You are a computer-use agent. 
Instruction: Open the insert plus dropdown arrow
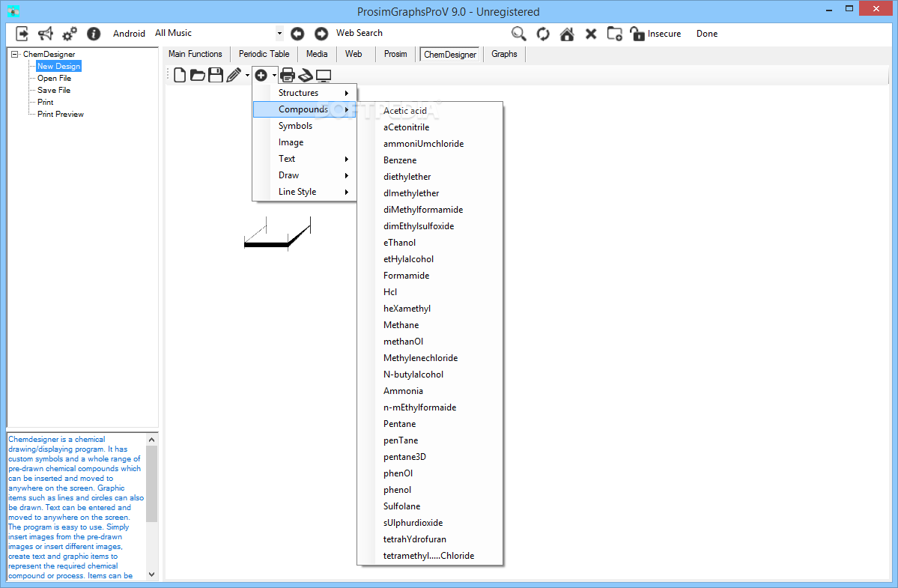[x=274, y=76]
